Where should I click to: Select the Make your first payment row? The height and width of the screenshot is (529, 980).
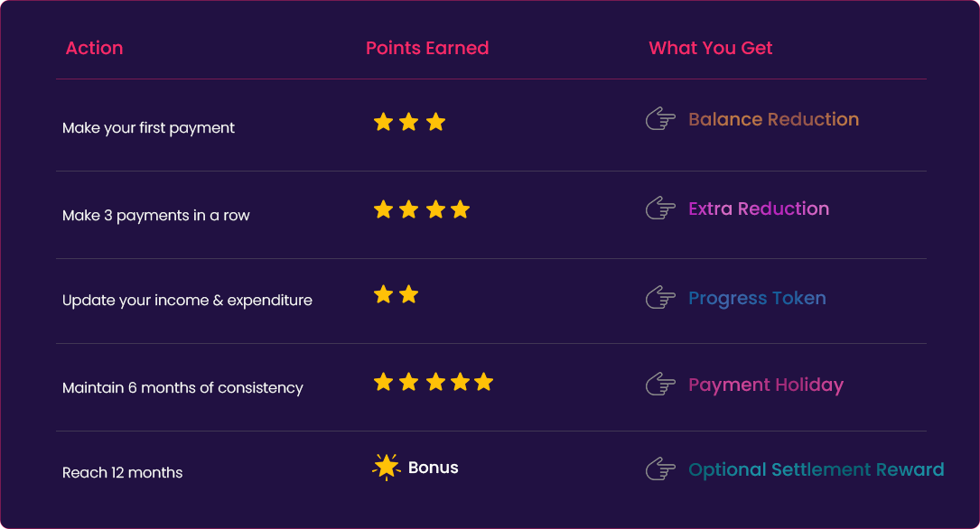(x=148, y=128)
